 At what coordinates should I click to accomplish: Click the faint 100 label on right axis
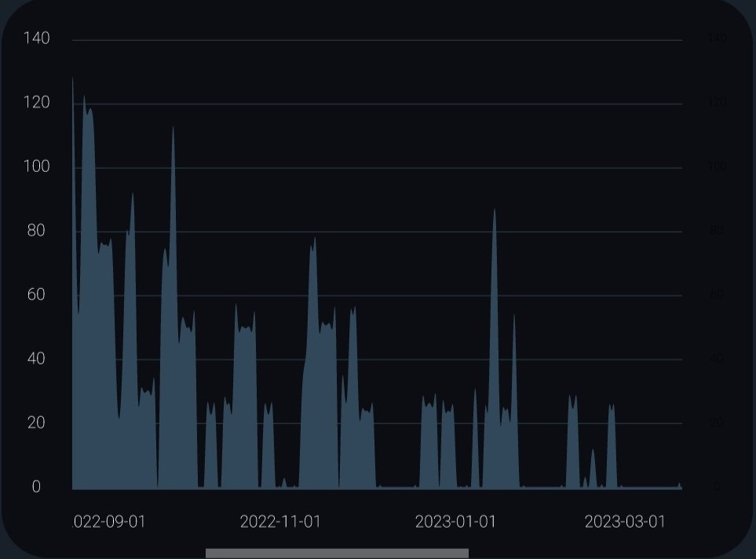[717, 166]
